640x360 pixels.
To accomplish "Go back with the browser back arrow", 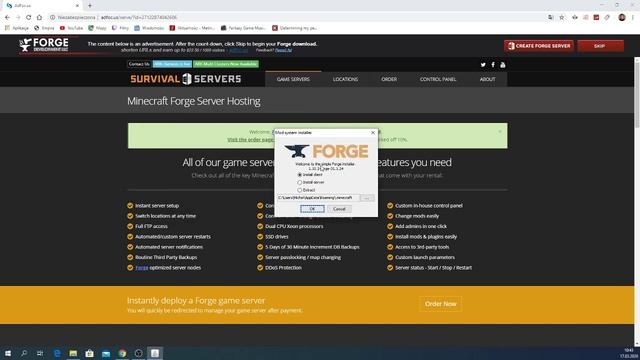I will (x=7, y=18).
